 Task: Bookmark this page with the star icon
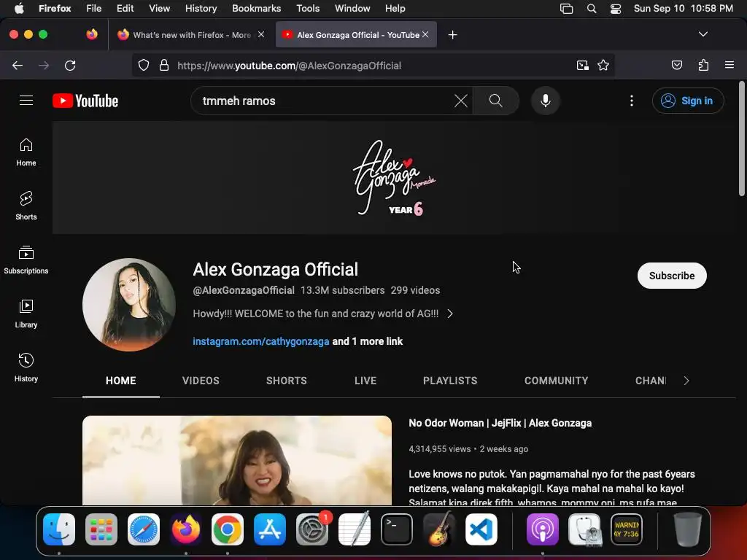tap(603, 66)
